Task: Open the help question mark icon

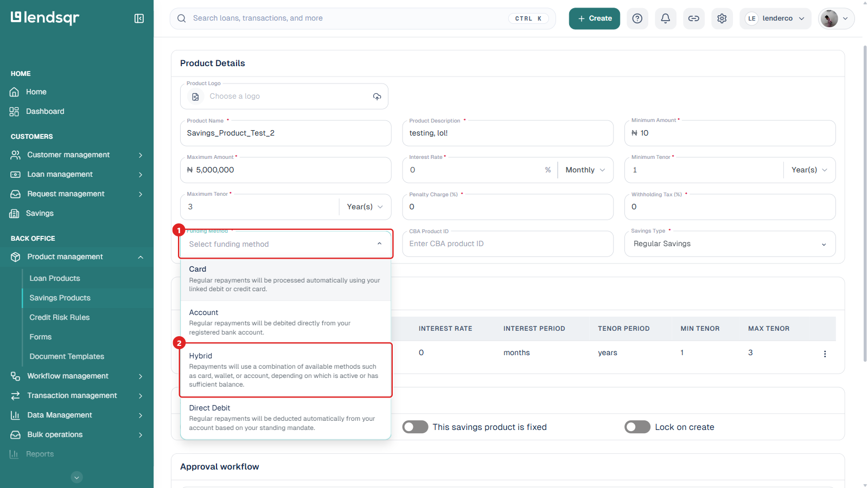Action: click(637, 18)
